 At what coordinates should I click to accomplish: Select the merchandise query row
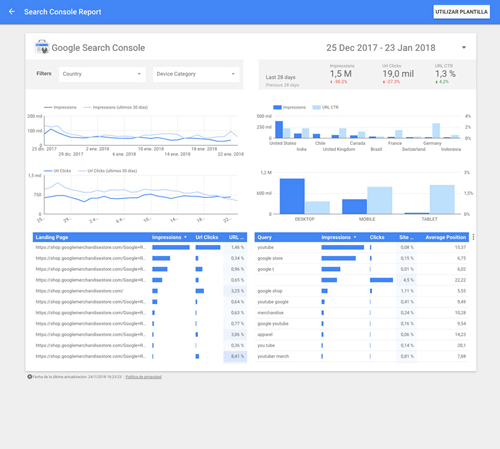[362, 313]
